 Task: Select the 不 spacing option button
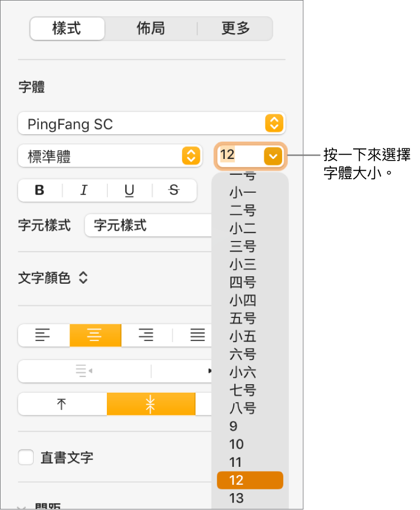coord(62,404)
